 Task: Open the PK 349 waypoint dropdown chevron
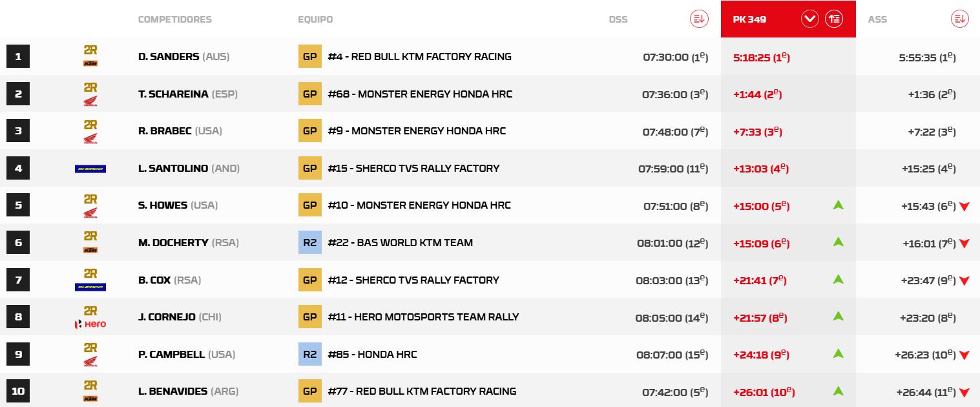pyautogui.click(x=809, y=19)
